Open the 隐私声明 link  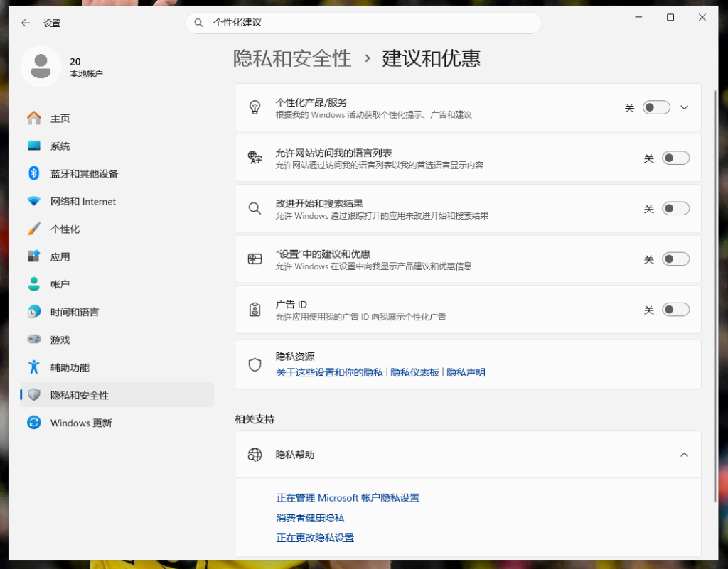(466, 372)
